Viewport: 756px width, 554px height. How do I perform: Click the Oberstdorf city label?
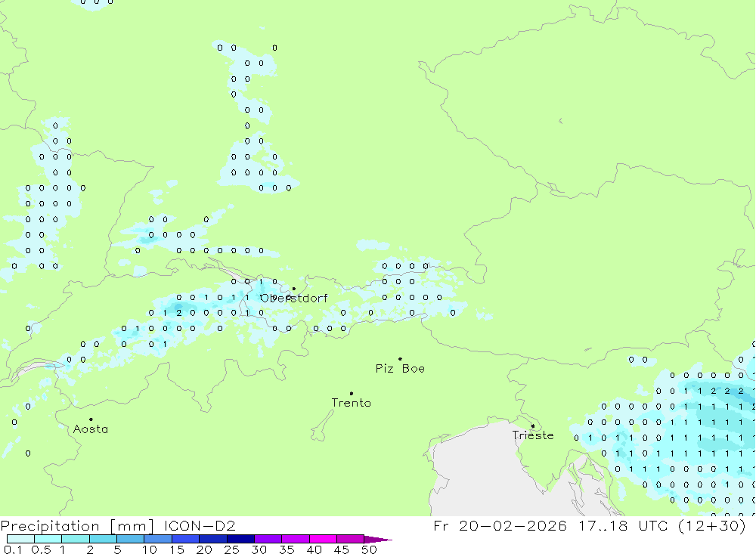[294, 299]
